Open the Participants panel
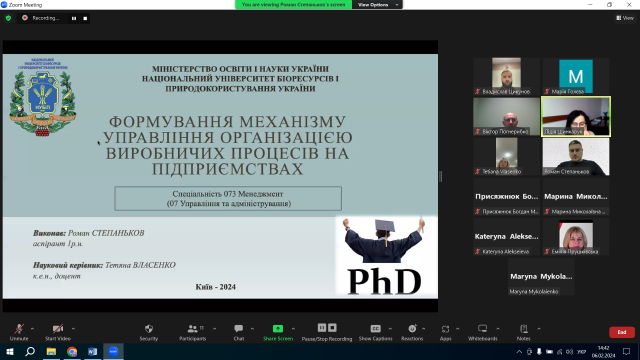The image size is (640, 360). click(193, 332)
